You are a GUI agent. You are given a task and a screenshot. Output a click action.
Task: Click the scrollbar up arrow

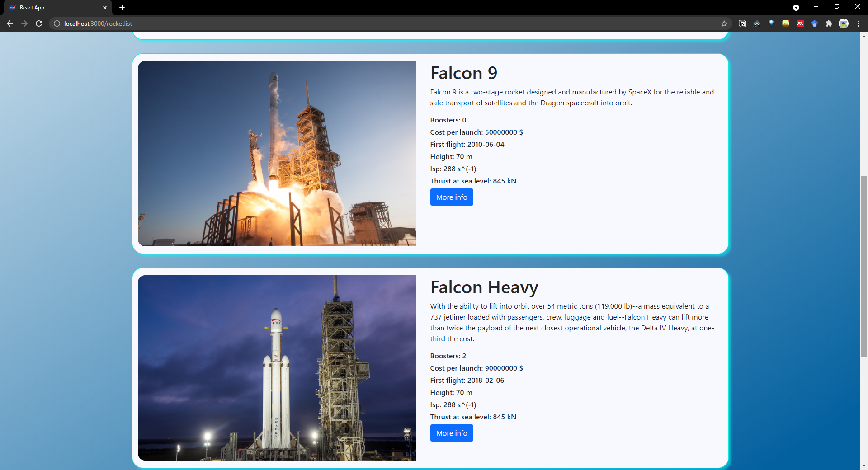864,36
